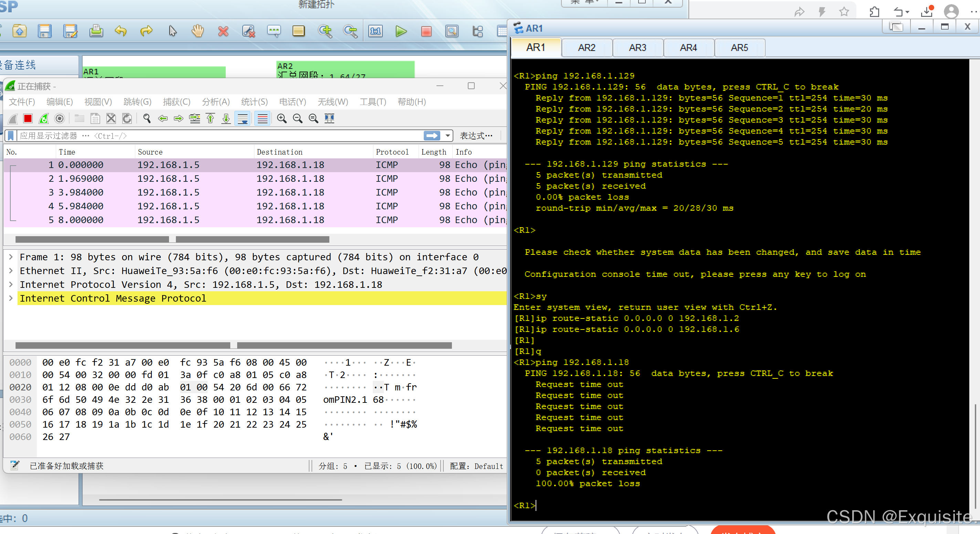Switch to the AR3 terminal tab
Viewport: 980px width, 534px height.
click(637, 48)
